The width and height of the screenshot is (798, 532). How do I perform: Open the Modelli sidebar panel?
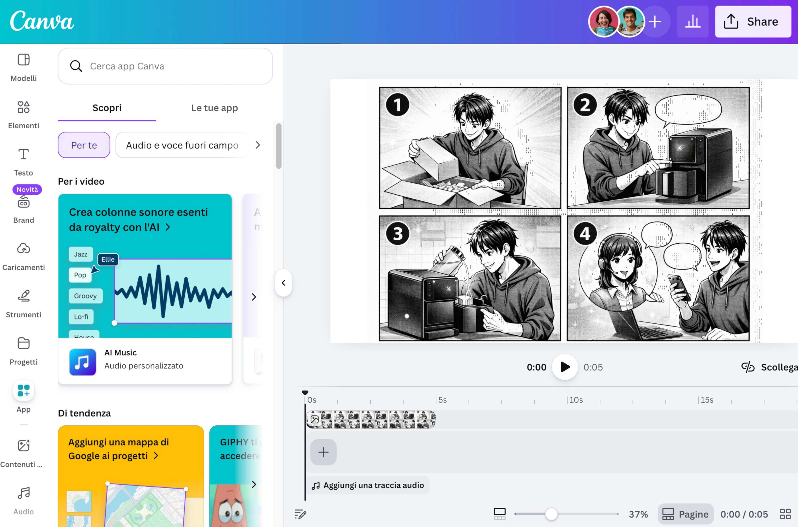click(x=23, y=68)
